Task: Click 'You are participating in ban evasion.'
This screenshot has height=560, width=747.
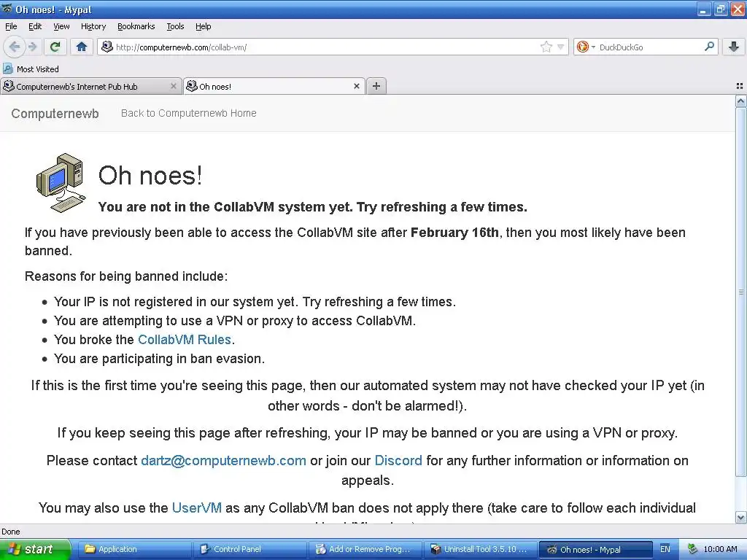Action: [159, 359]
